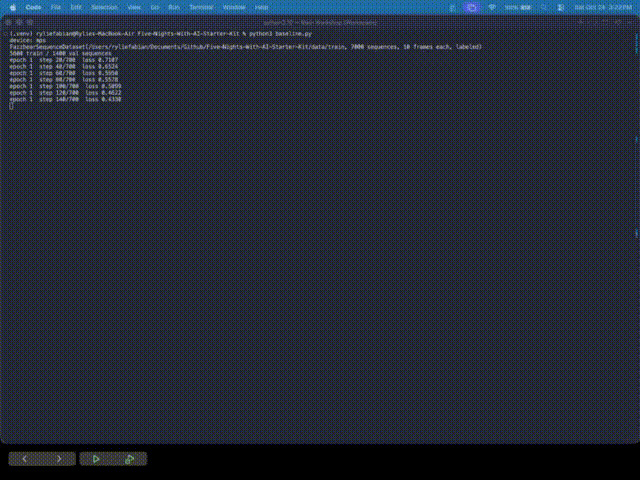
Task: Click the 'step 120/700' loss line
Action: click(x=65, y=93)
